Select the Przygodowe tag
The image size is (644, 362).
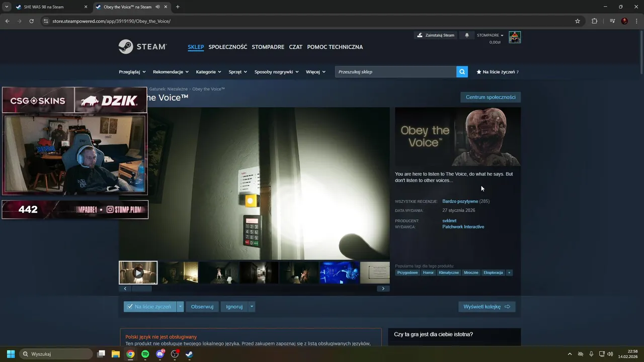tap(408, 273)
